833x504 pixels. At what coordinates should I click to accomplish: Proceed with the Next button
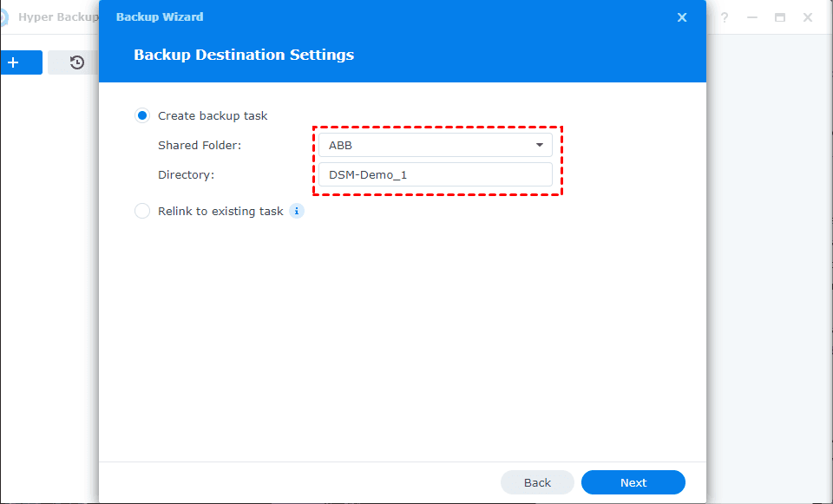[x=633, y=482]
